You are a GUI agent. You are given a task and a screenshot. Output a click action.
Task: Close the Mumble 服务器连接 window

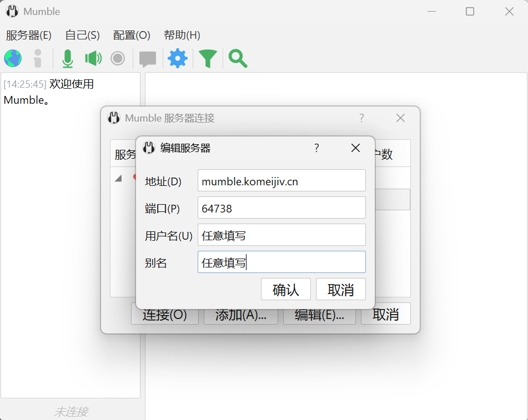click(x=401, y=118)
